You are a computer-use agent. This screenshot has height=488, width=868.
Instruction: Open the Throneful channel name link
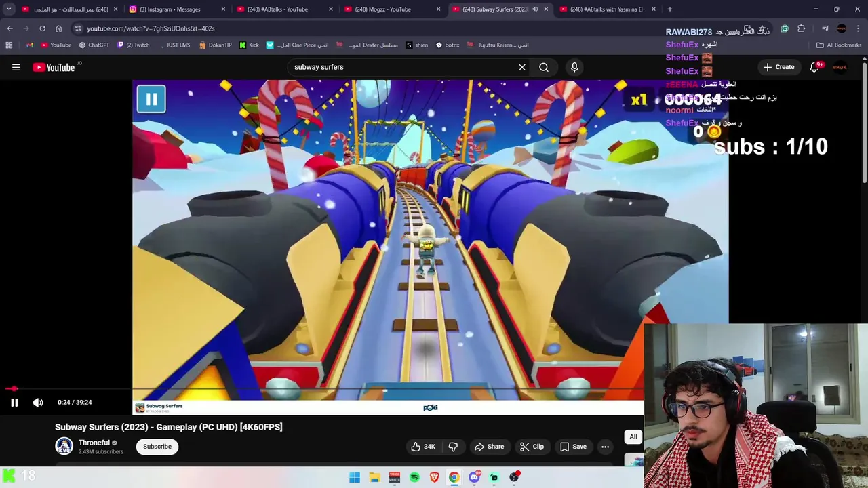coord(94,443)
